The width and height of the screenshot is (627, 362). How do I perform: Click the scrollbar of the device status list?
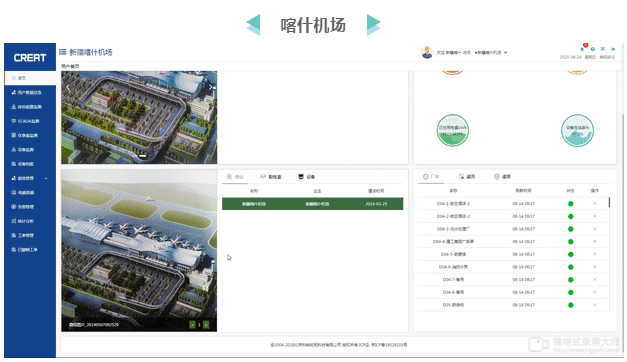point(609,254)
